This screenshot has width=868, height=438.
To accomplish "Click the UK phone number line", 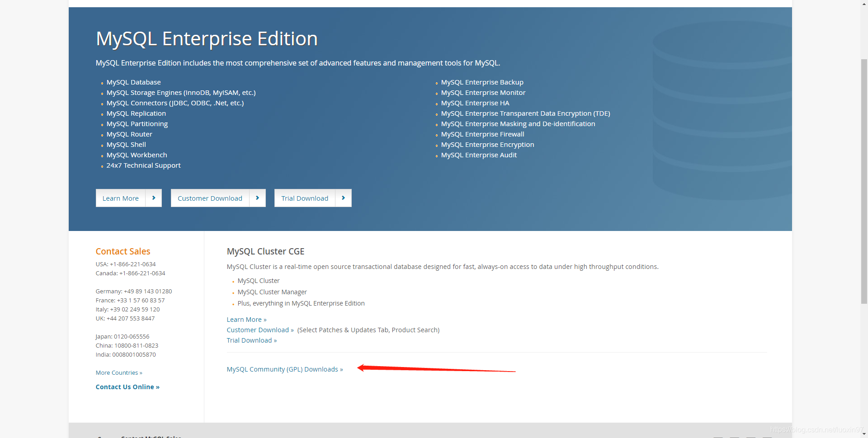I will (x=125, y=319).
